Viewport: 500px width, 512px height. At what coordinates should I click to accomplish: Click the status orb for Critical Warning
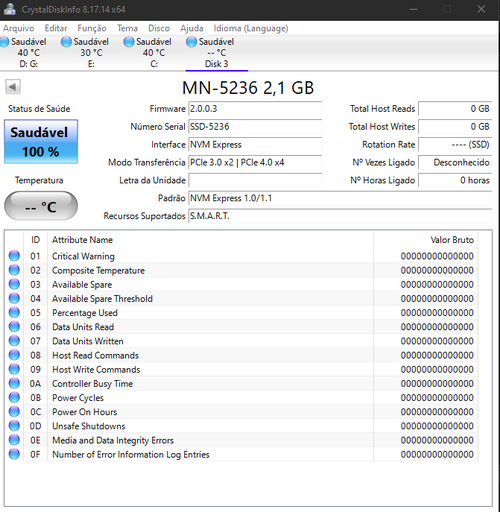coord(14,256)
